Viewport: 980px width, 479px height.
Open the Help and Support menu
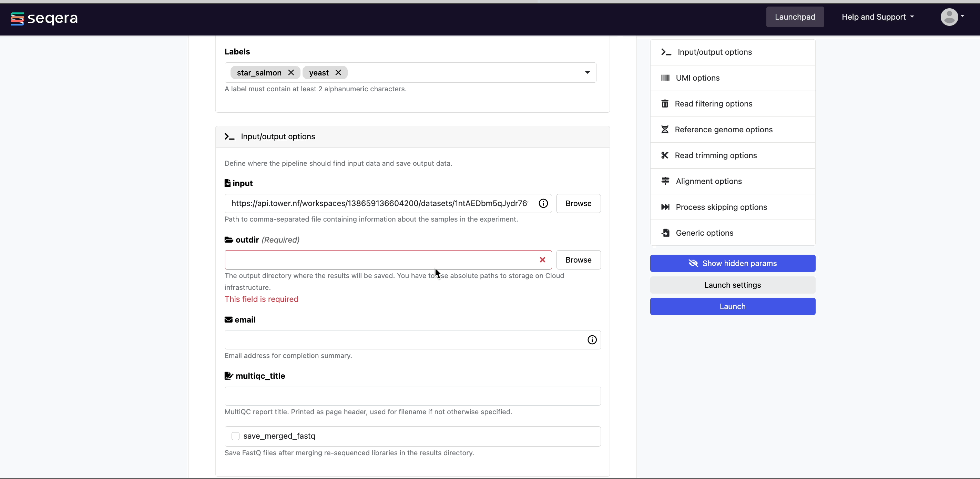coord(878,17)
